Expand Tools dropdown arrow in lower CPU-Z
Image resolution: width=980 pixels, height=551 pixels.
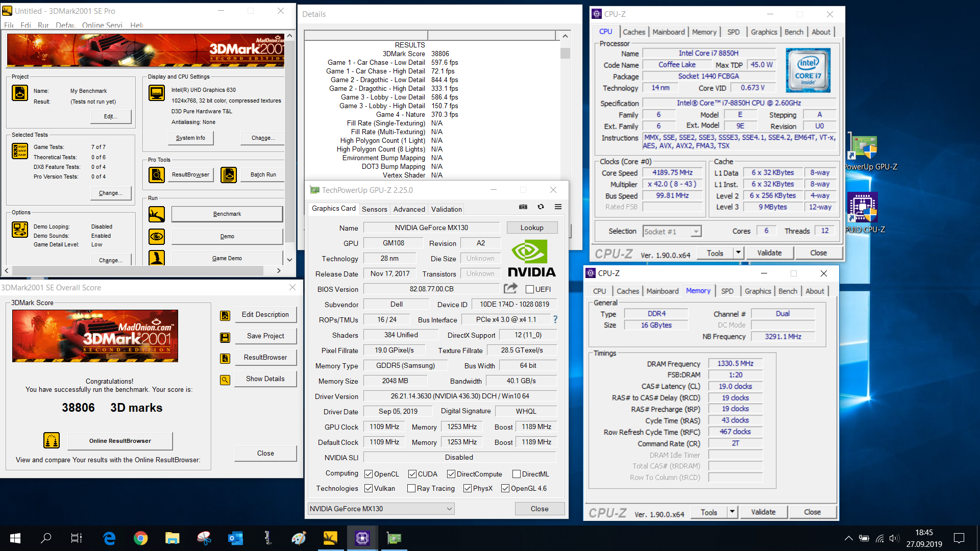click(x=732, y=512)
